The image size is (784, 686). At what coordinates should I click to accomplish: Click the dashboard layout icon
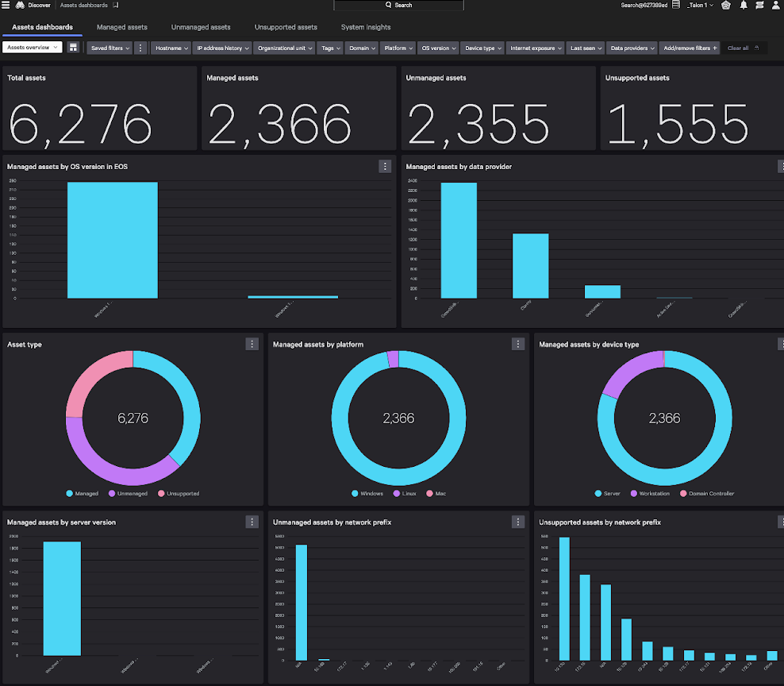coord(74,48)
